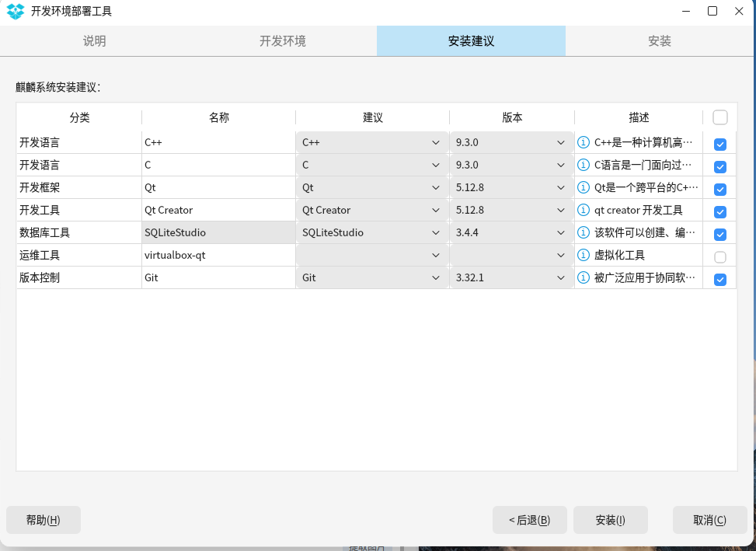The image size is (756, 551).
Task: Open the C++ suggestion dropdown
Action: 371,142
